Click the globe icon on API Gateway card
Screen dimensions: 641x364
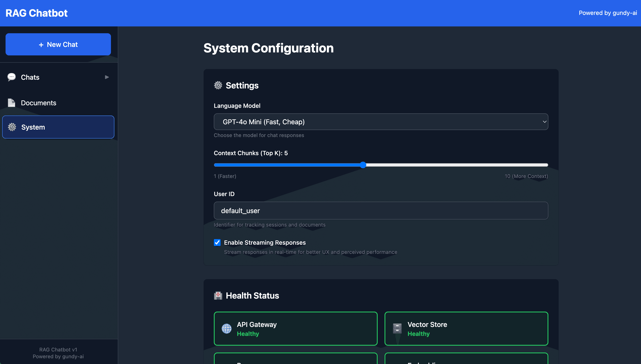[227, 328]
